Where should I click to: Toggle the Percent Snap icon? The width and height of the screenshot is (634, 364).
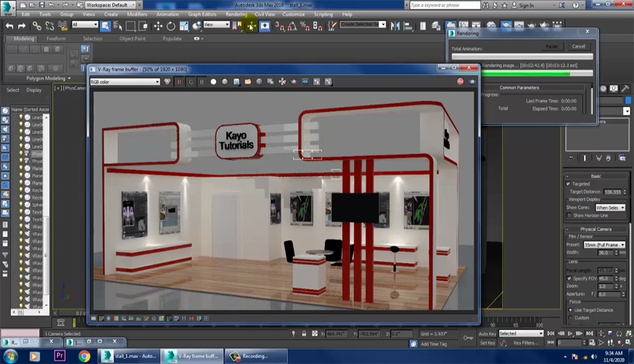305,26
